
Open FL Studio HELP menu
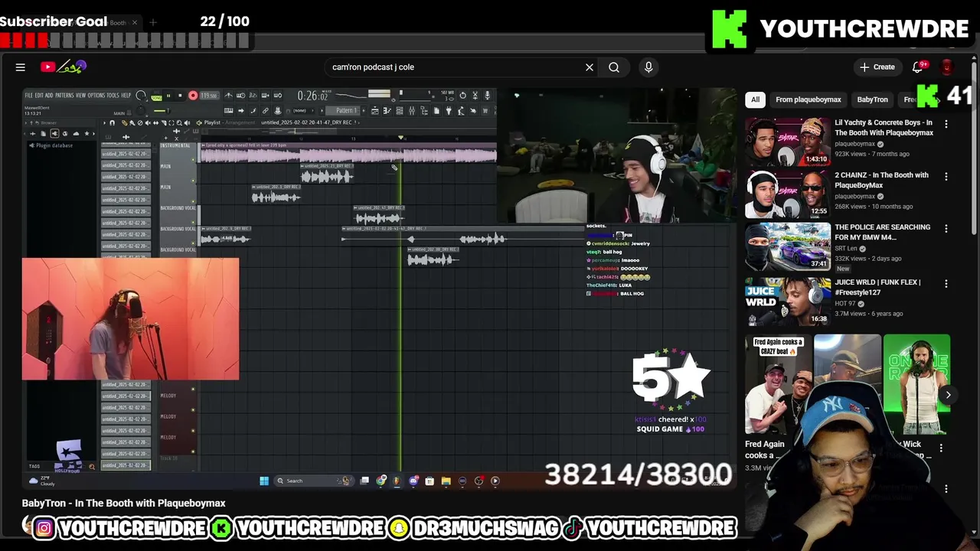point(126,96)
